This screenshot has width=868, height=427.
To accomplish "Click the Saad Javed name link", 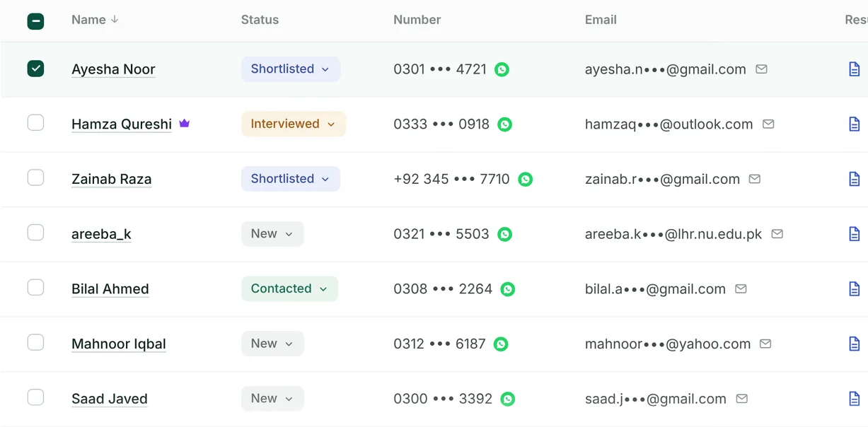I will pos(110,399).
